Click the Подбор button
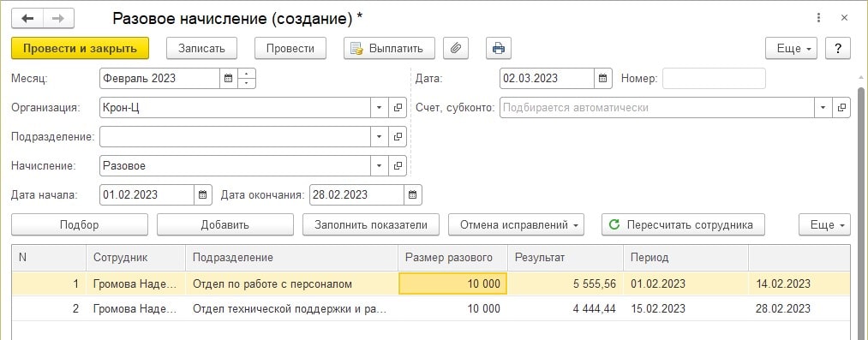This screenshot has width=868, height=340. [80, 224]
